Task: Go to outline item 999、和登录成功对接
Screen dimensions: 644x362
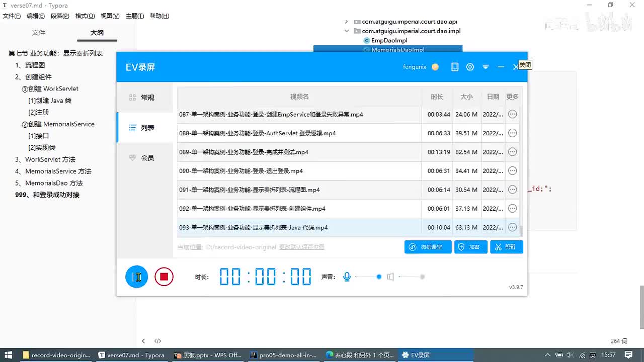Action: click(x=47, y=195)
